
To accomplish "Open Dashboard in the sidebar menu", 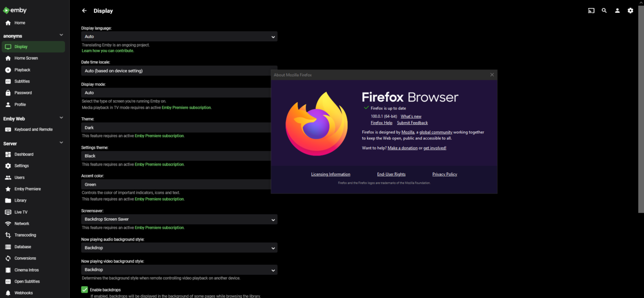I will 33,154.
